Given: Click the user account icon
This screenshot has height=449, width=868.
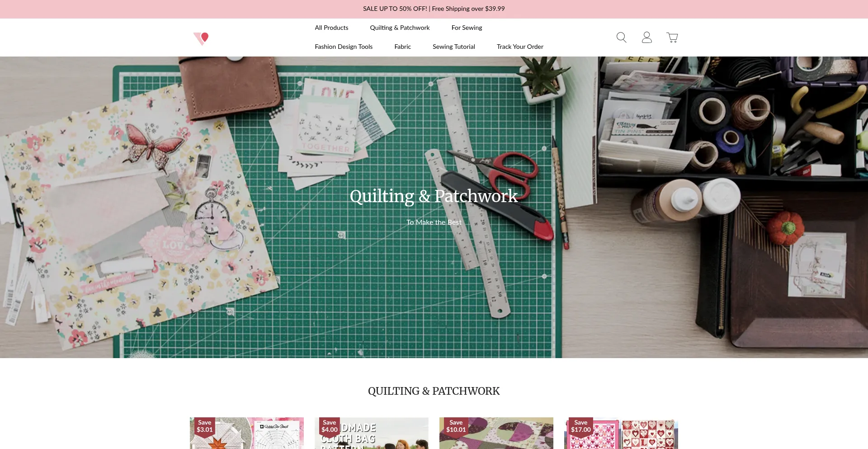Looking at the screenshot, I should tap(646, 38).
